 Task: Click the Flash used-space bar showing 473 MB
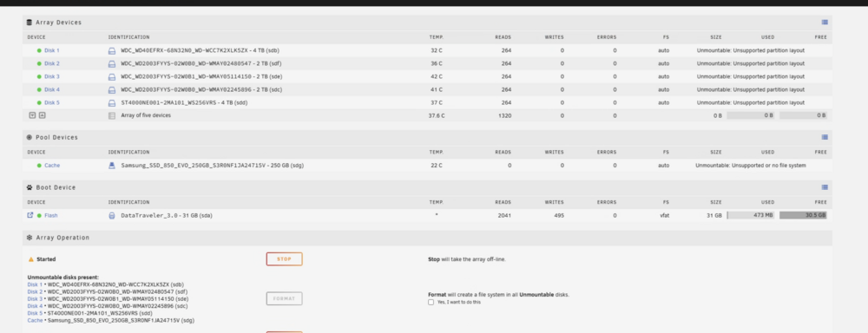(x=750, y=216)
